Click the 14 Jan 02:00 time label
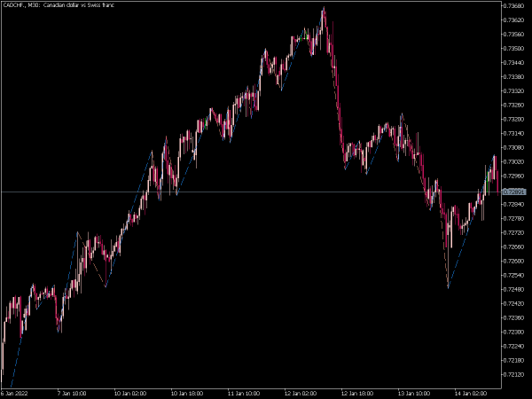 point(470,394)
